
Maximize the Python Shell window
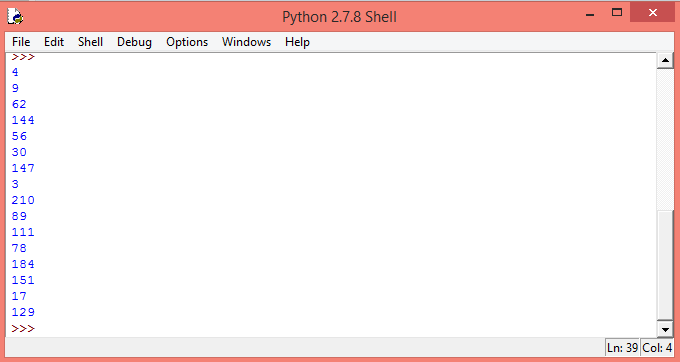pyautogui.click(x=617, y=13)
